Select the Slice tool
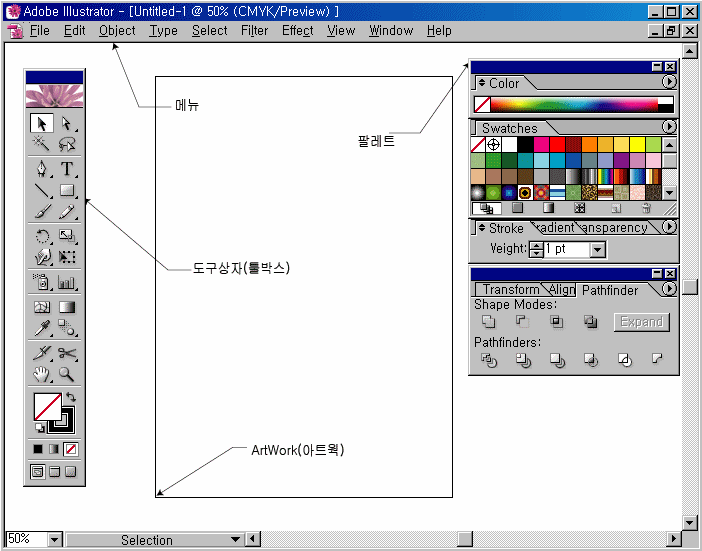The height and width of the screenshot is (551, 702). (x=42, y=353)
